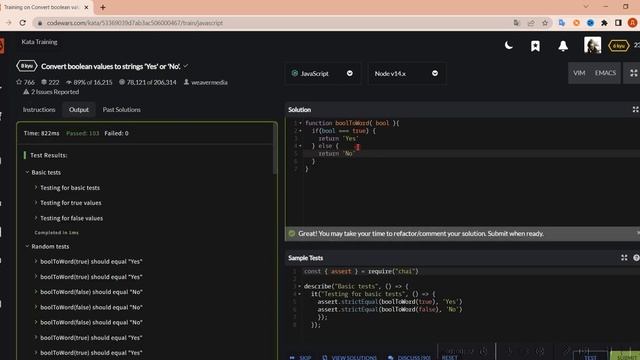The height and width of the screenshot is (360, 640).
Task: Open the 2 Issues Reported link
Action: (x=55, y=92)
